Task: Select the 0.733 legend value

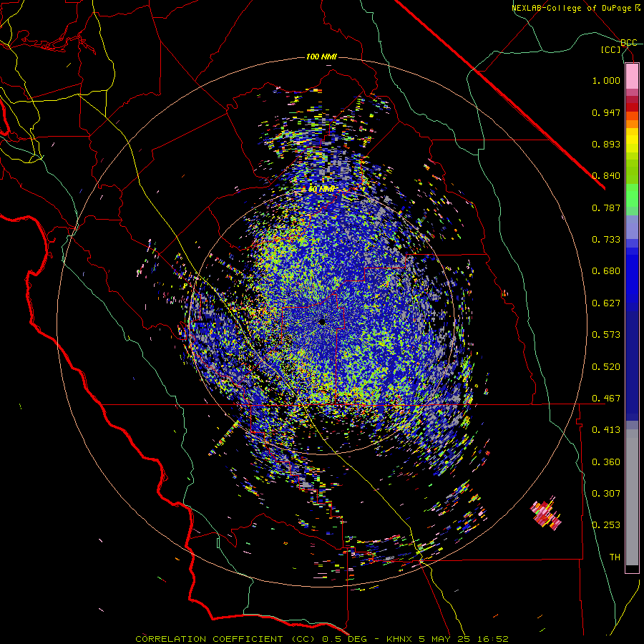Action: pos(606,240)
